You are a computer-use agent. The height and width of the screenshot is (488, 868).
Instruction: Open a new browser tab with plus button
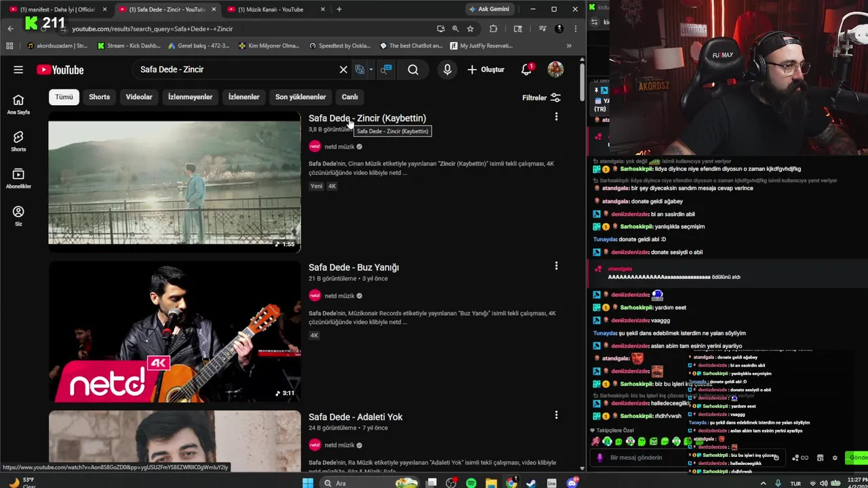tap(339, 9)
